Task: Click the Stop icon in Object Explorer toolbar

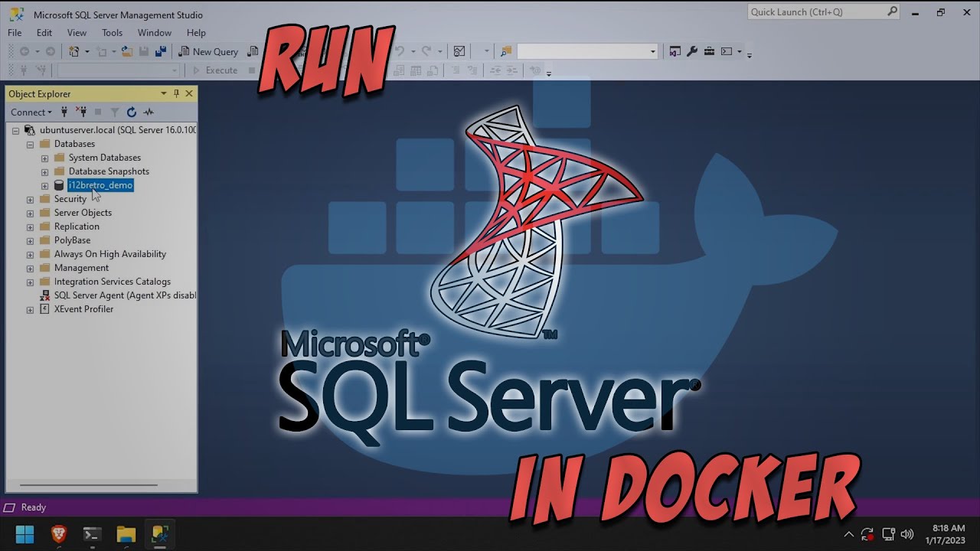Action: [98, 112]
